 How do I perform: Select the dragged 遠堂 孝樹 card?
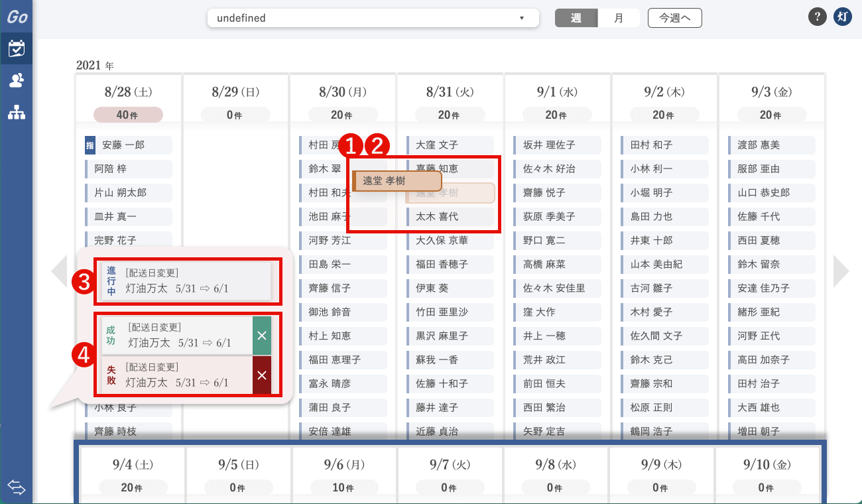(397, 181)
